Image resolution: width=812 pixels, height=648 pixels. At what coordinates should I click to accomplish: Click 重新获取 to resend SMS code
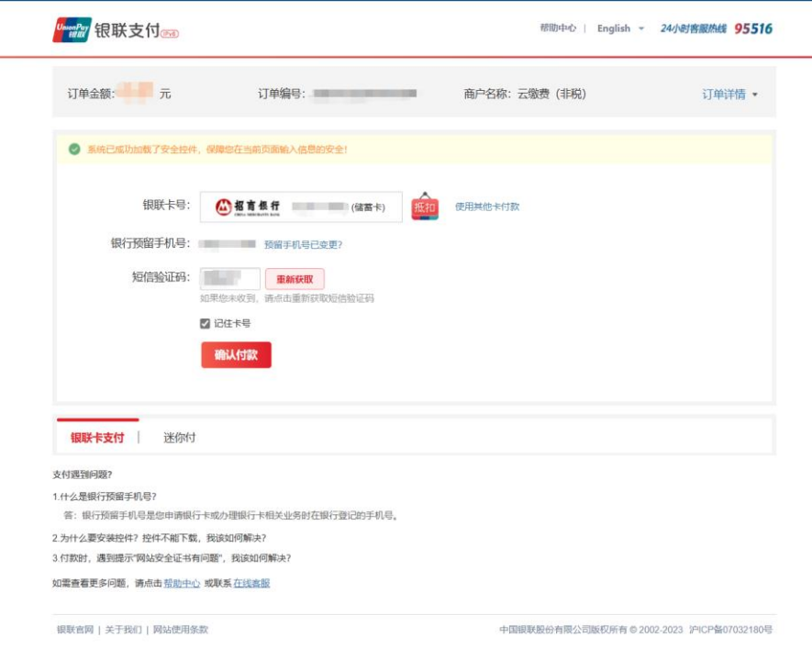(295, 279)
